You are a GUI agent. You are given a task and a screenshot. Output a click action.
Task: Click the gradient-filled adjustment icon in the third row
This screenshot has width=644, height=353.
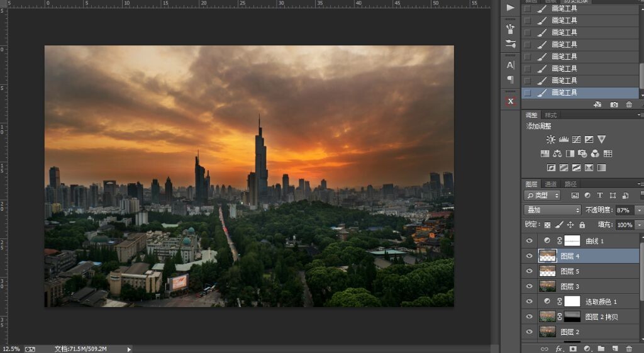602,167
